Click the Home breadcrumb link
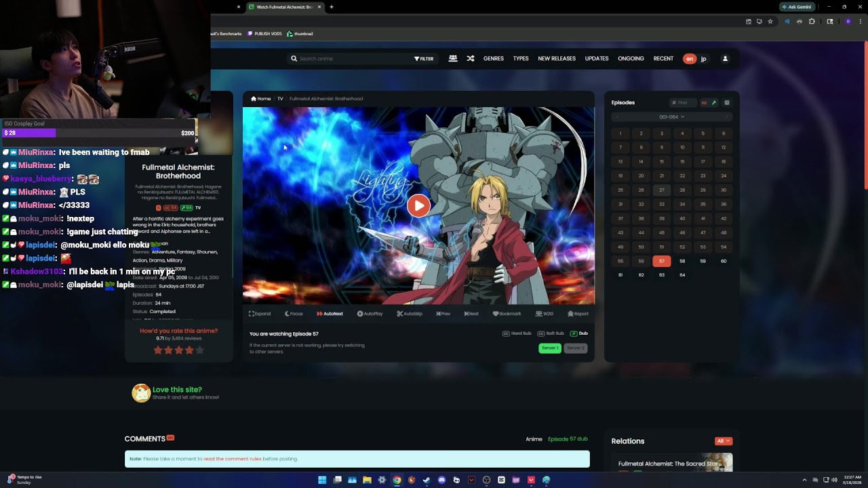Screen dimensions: 868x488 tap(261, 99)
